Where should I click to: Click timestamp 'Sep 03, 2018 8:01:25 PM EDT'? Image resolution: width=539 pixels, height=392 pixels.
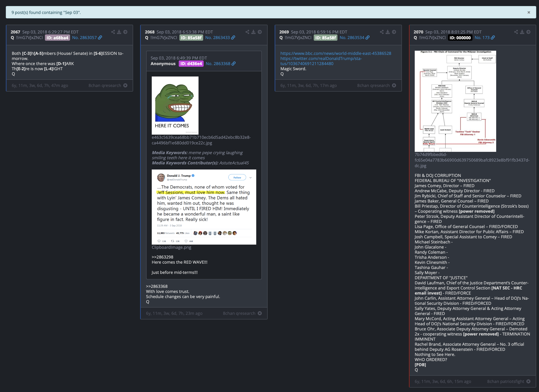tap(453, 32)
